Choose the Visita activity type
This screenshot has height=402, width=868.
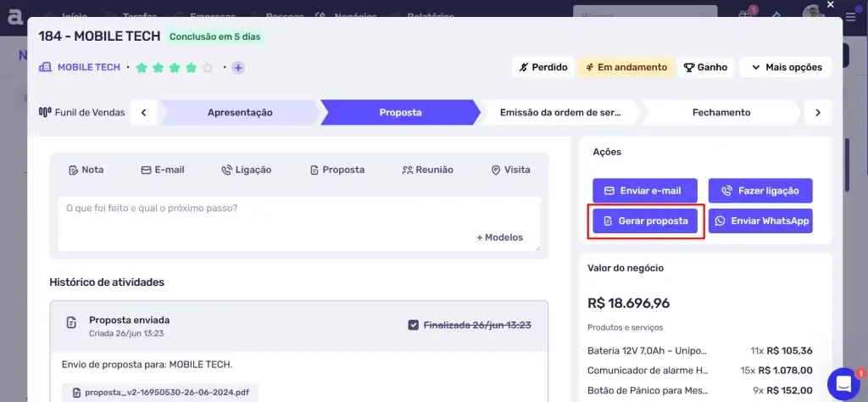pyautogui.click(x=510, y=170)
